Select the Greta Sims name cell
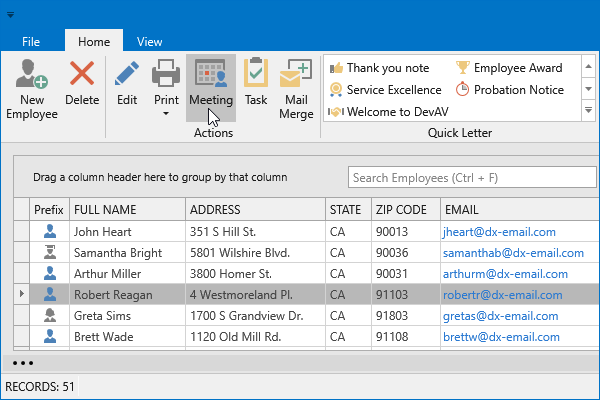Screen dimensions: 600x400 [x=127, y=316]
